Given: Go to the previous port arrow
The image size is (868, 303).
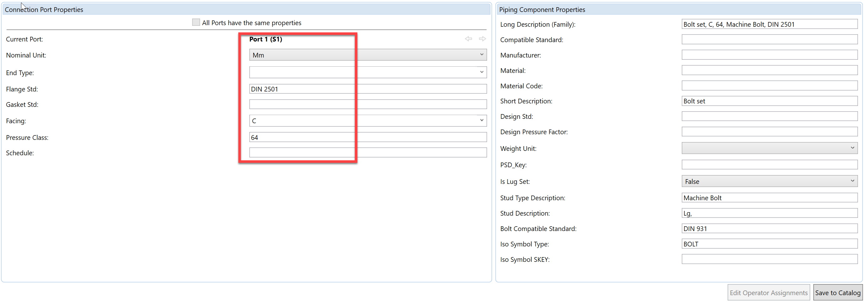Looking at the screenshot, I should click(x=468, y=39).
